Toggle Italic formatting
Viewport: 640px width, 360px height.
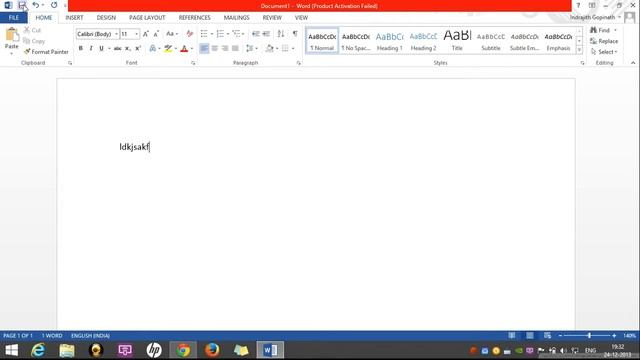click(91, 48)
